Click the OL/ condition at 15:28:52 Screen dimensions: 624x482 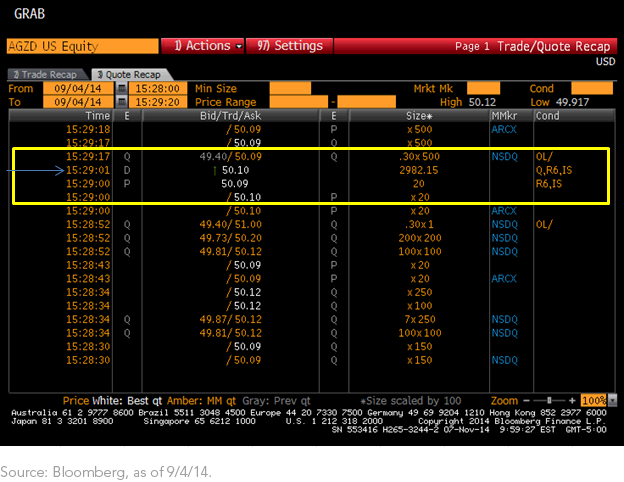pyautogui.click(x=544, y=224)
